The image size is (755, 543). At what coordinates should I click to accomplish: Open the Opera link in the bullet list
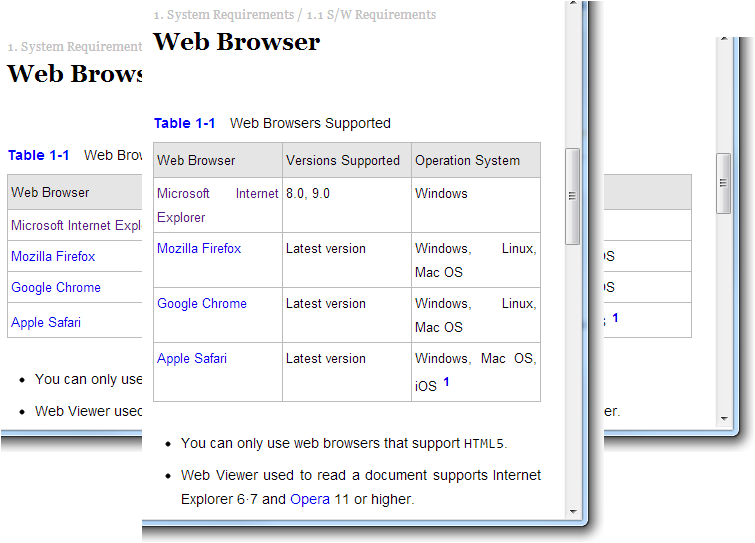tap(310, 499)
